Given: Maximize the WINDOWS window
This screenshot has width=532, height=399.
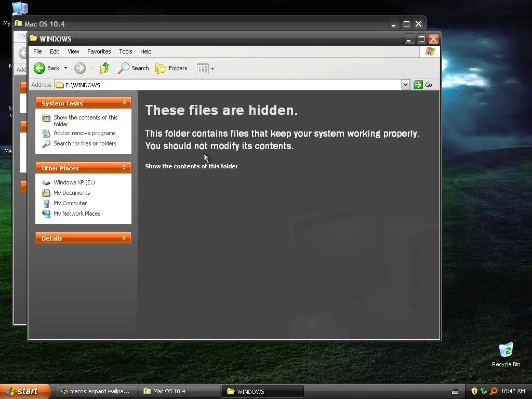Looking at the screenshot, I should point(421,39).
